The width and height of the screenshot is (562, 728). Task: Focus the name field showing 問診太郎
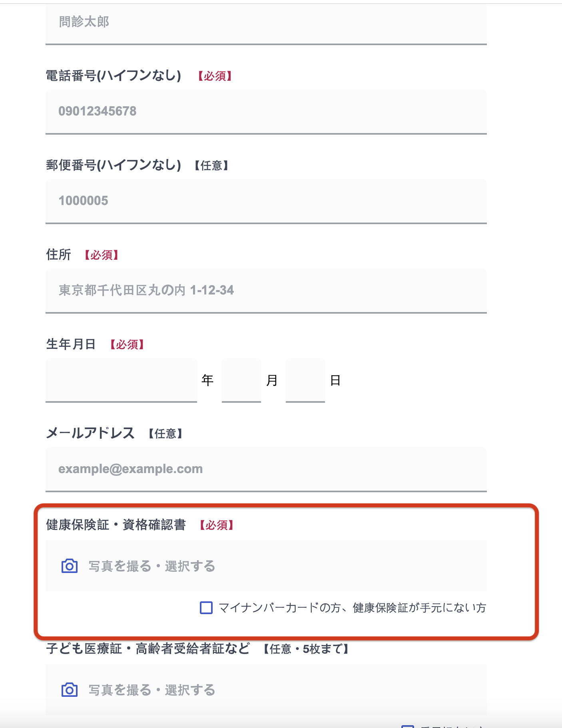tap(266, 22)
